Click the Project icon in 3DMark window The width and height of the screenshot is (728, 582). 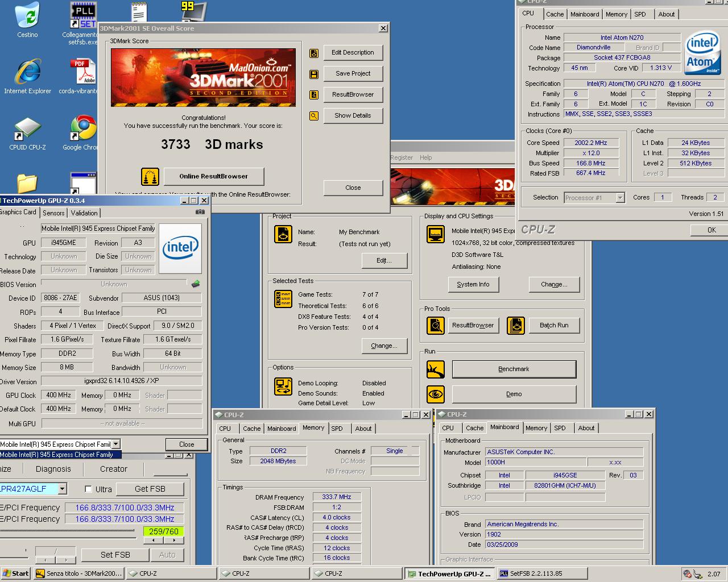(x=283, y=234)
